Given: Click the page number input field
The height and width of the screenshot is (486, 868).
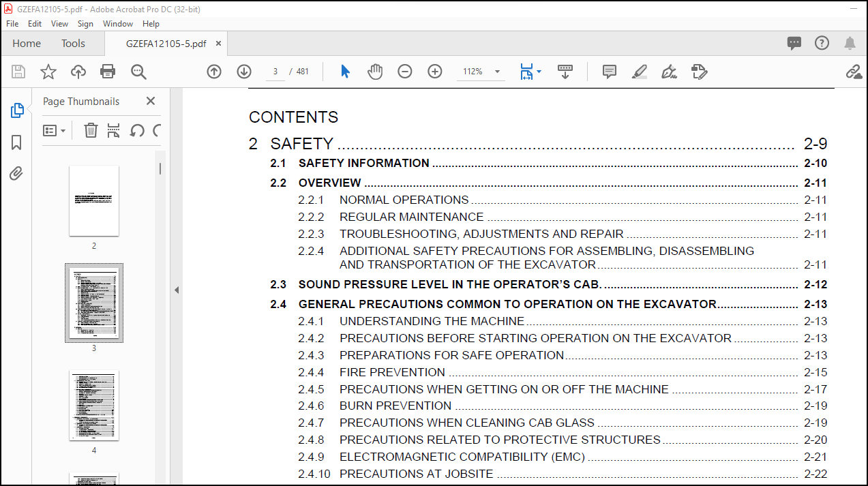Looking at the screenshot, I should (x=275, y=72).
